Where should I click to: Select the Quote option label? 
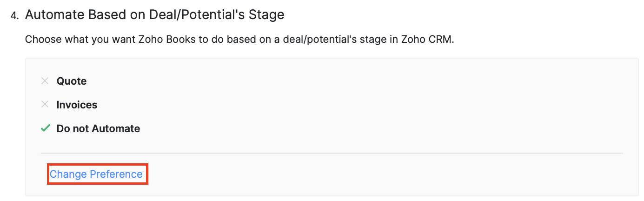72,81
